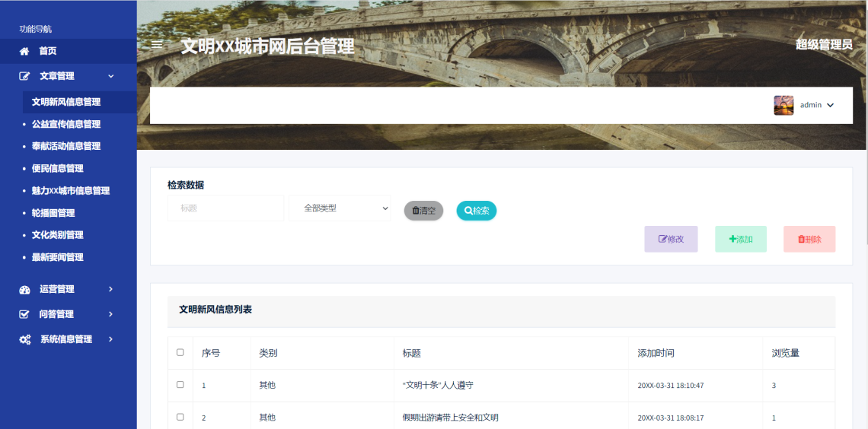The width and height of the screenshot is (868, 429).
Task: Click the edit icon beside 文章管理
Action: [x=24, y=76]
